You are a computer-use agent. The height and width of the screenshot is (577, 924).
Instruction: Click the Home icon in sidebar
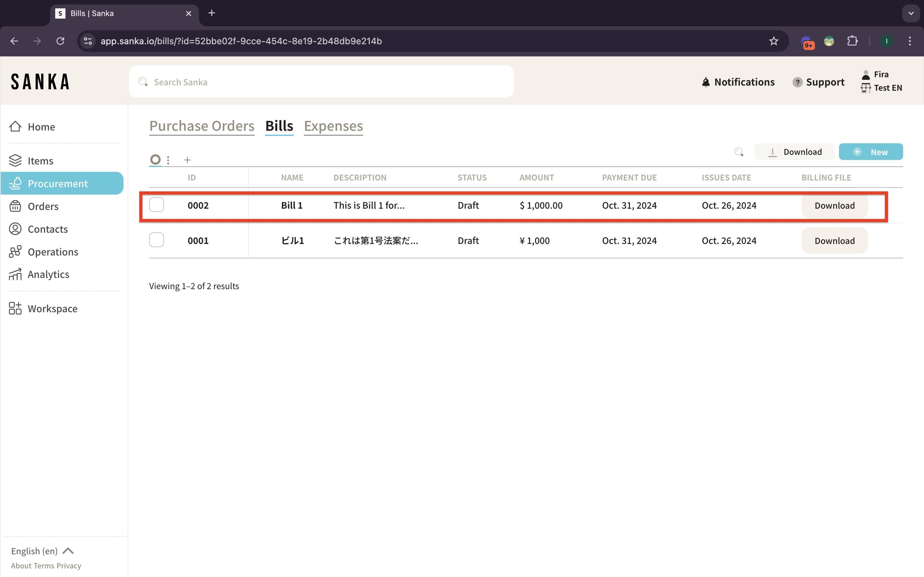click(15, 127)
